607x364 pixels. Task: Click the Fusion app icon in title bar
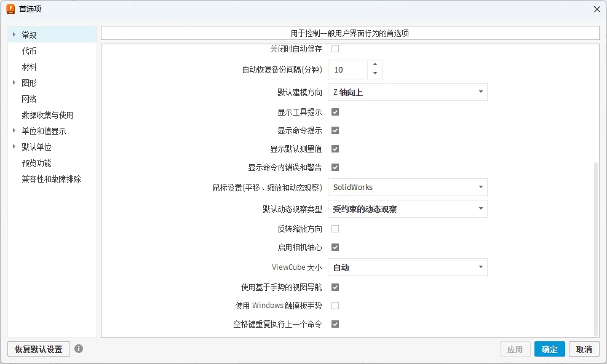pos(10,9)
